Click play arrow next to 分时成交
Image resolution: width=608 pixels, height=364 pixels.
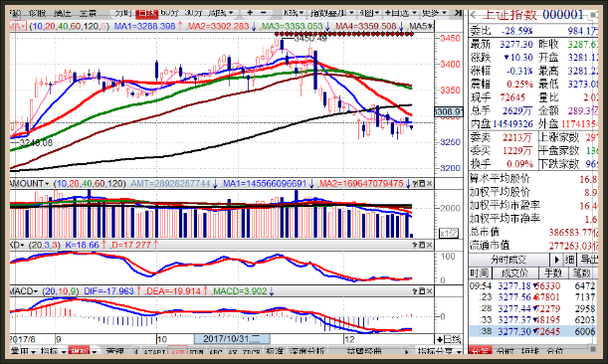point(556,260)
